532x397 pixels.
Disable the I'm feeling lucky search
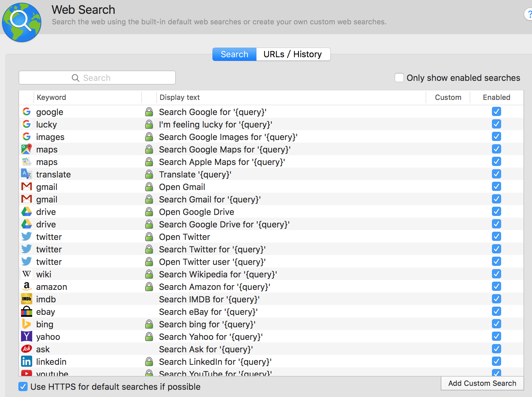pyautogui.click(x=496, y=124)
